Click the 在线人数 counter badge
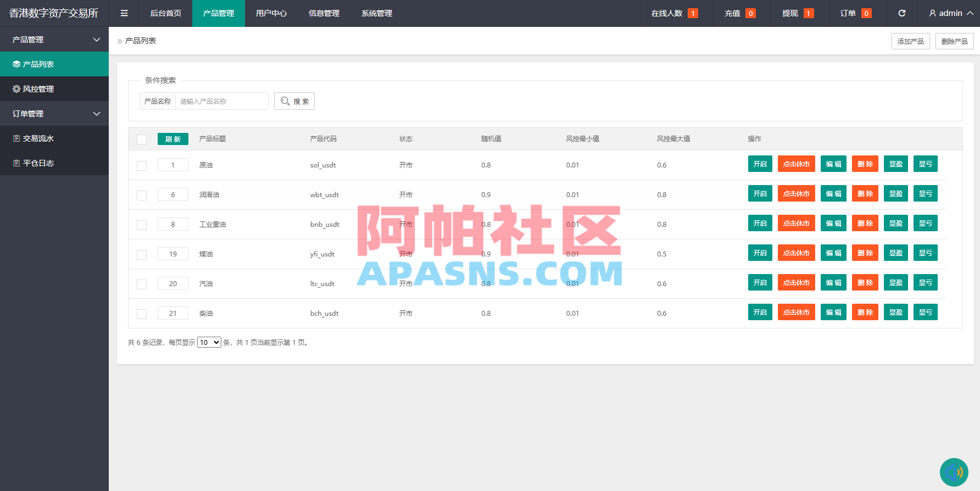Image resolution: width=980 pixels, height=491 pixels. (x=693, y=13)
